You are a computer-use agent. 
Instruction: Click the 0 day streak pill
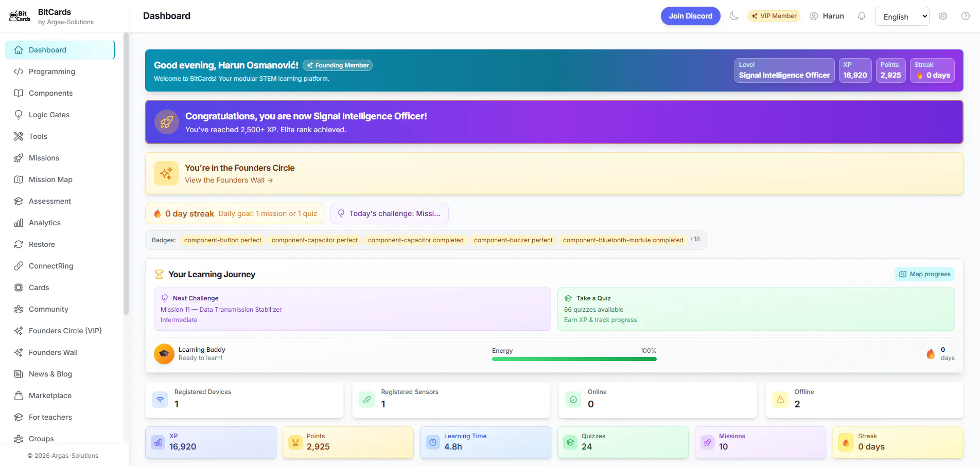point(235,213)
